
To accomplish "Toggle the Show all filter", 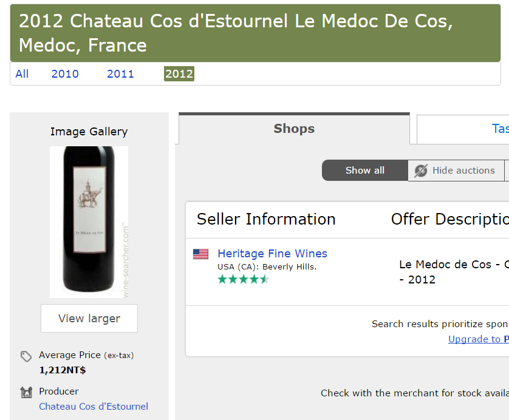I will 365,171.
